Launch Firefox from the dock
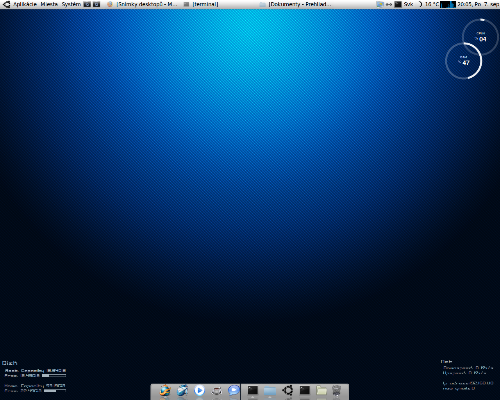The image size is (500, 400). pos(165,390)
